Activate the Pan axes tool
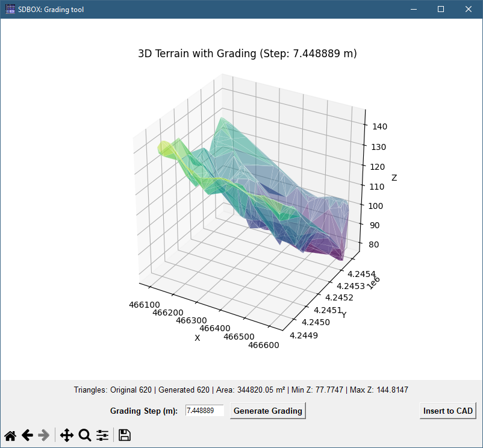Screen dimensions: 483x448 [67, 435]
